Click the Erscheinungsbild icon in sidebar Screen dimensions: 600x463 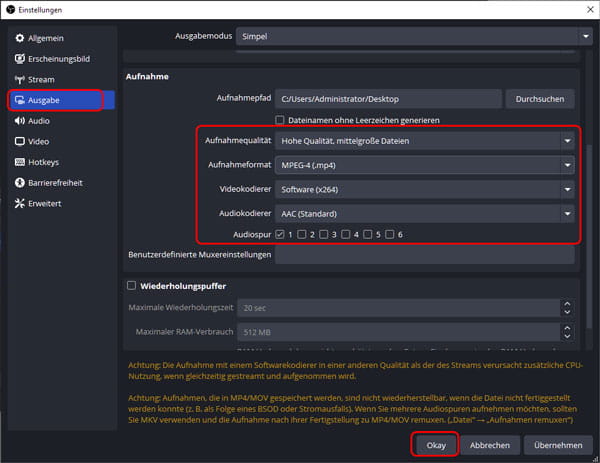(x=18, y=59)
